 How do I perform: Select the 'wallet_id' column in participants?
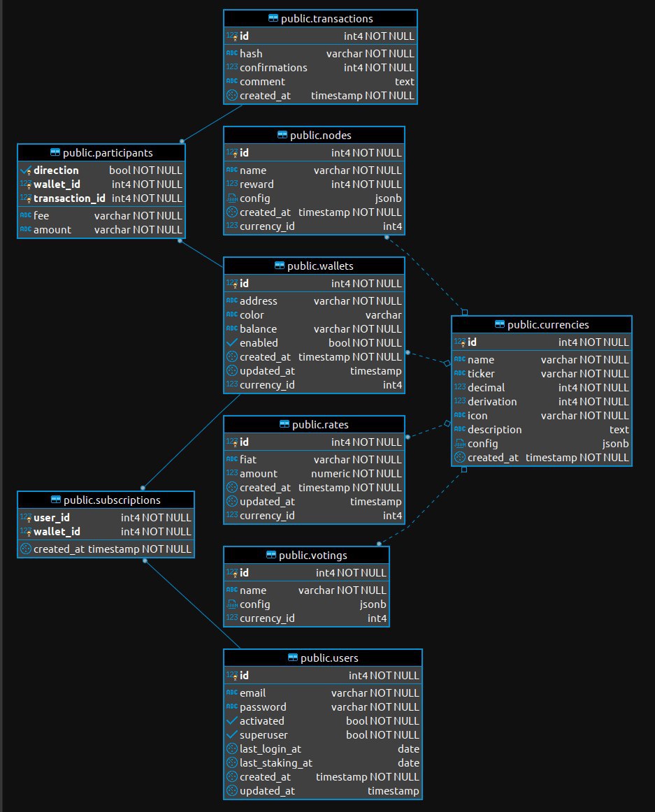point(101,184)
